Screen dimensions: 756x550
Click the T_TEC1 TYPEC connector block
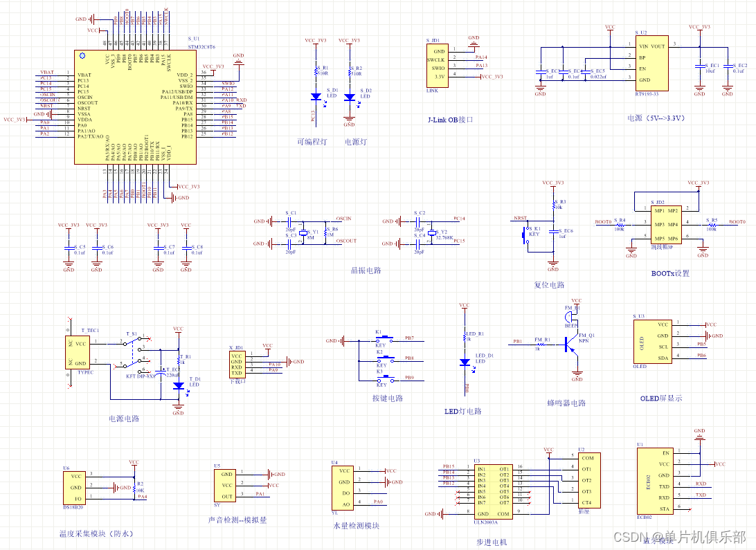(x=77, y=353)
